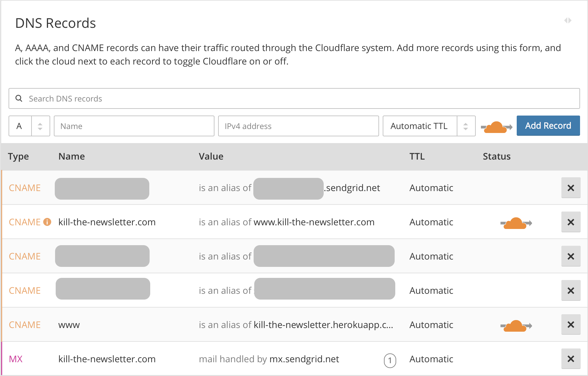The width and height of the screenshot is (588, 376).
Task: Click the MX priority number badge
Action: [390, 360]
